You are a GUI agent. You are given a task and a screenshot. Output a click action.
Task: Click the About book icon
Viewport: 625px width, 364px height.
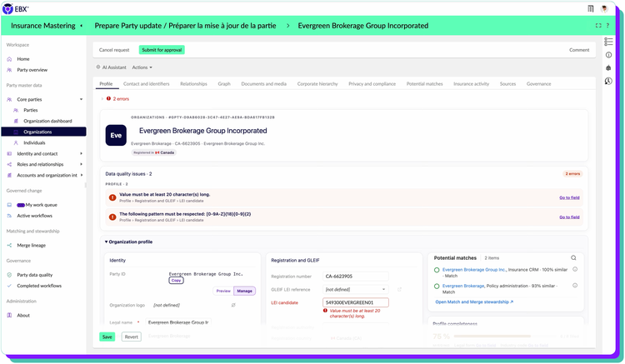[x=9, y=316]
